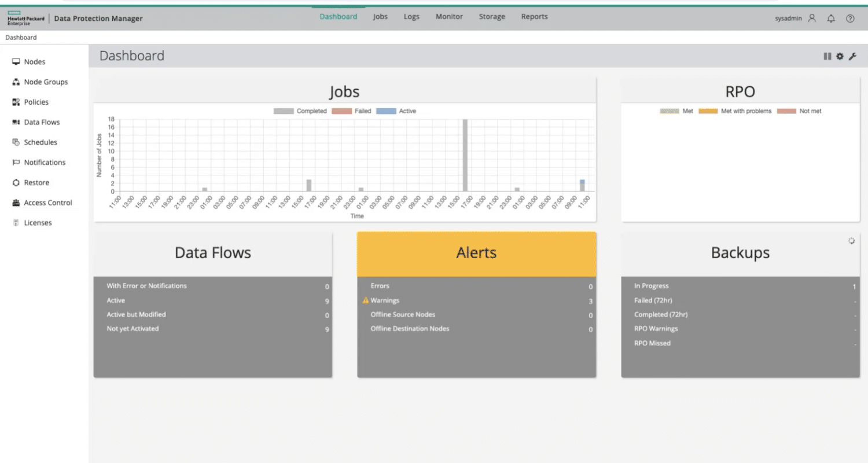Image resolution: width=868 pixels, height=463 pixels.
Task: Click In Progress row in Backups
Action: 740,286
